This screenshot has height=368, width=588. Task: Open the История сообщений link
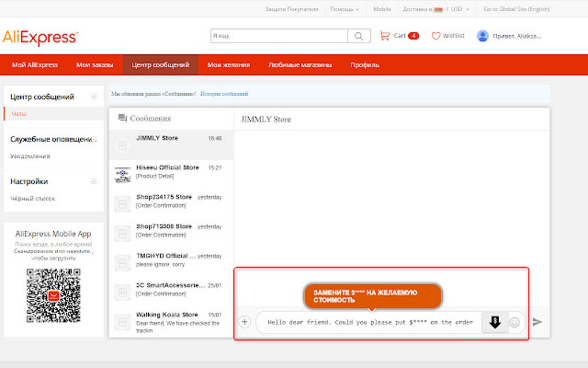(224, 94)
